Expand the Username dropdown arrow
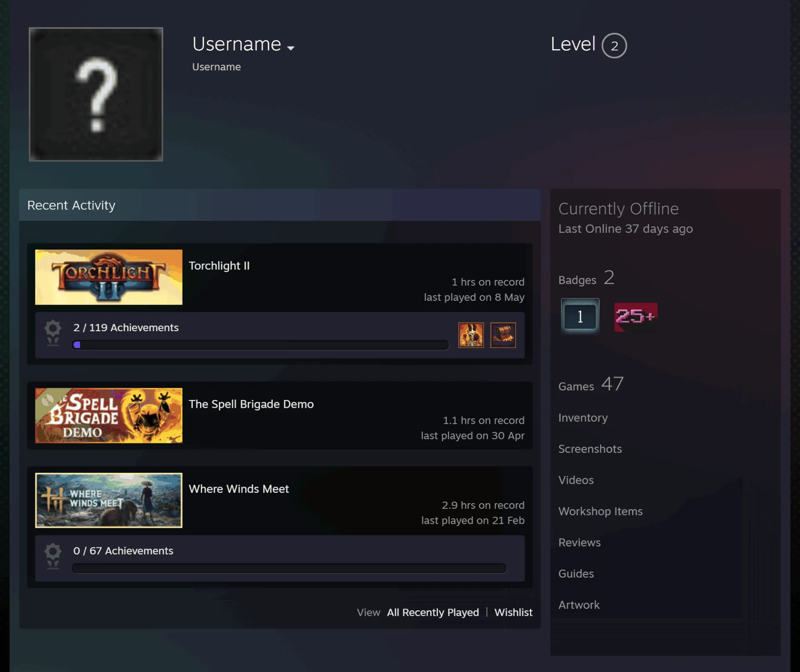 pos(291,48)
